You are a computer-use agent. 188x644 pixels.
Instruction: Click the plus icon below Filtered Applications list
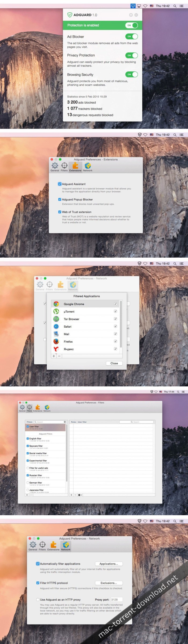[54, 356]
